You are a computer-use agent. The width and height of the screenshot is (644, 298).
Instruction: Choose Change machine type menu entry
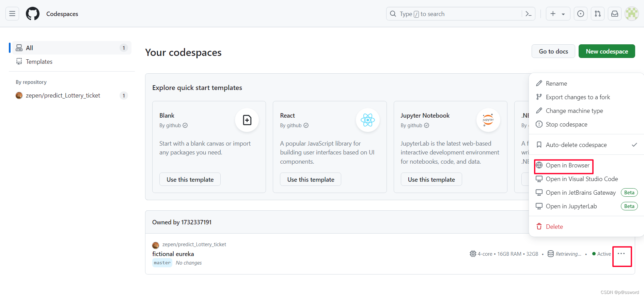pos(586,111)
